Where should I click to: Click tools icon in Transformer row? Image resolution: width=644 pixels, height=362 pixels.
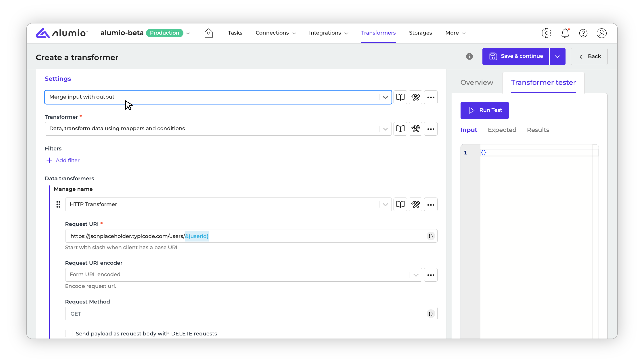tap(416, 129)
